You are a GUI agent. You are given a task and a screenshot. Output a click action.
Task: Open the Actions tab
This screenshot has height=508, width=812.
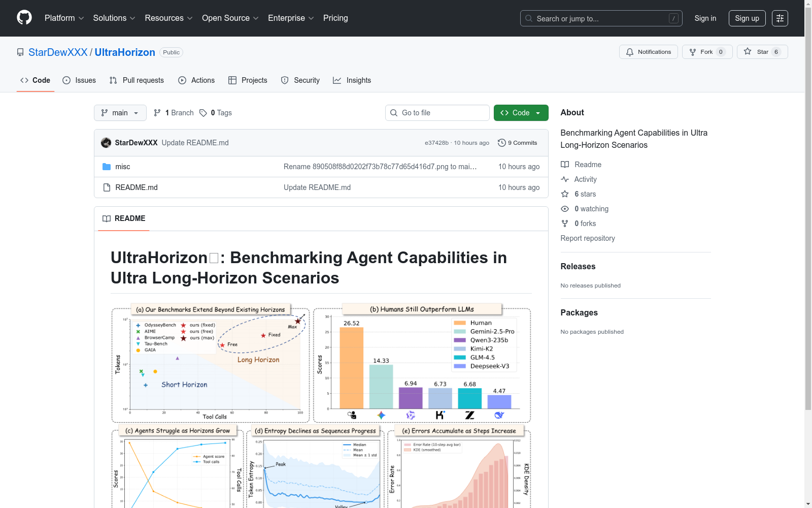(x=196, y=80)
